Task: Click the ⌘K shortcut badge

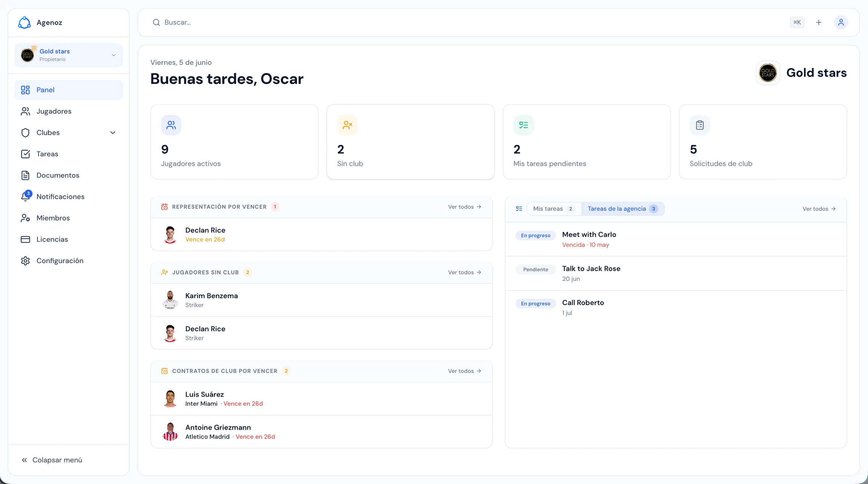Action: tap(797, 22)
